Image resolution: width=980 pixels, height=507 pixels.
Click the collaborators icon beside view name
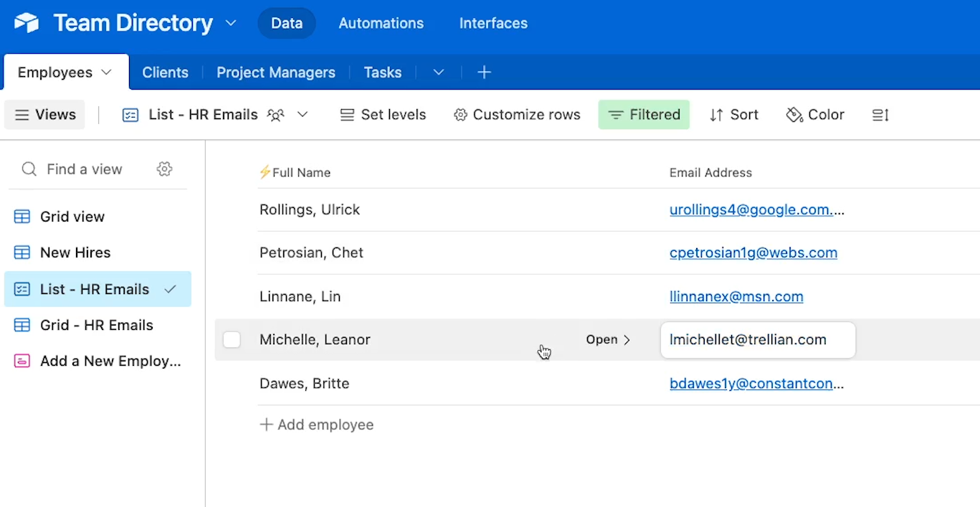[275, 115]
